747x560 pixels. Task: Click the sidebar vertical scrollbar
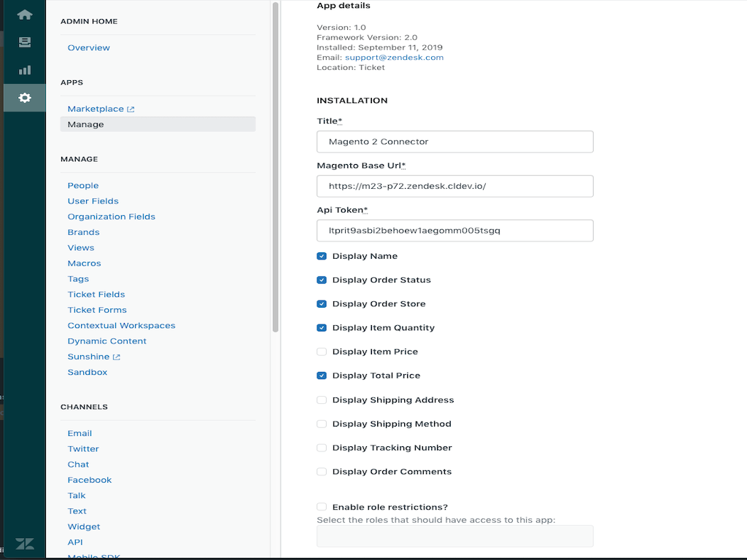pos(276,168)
